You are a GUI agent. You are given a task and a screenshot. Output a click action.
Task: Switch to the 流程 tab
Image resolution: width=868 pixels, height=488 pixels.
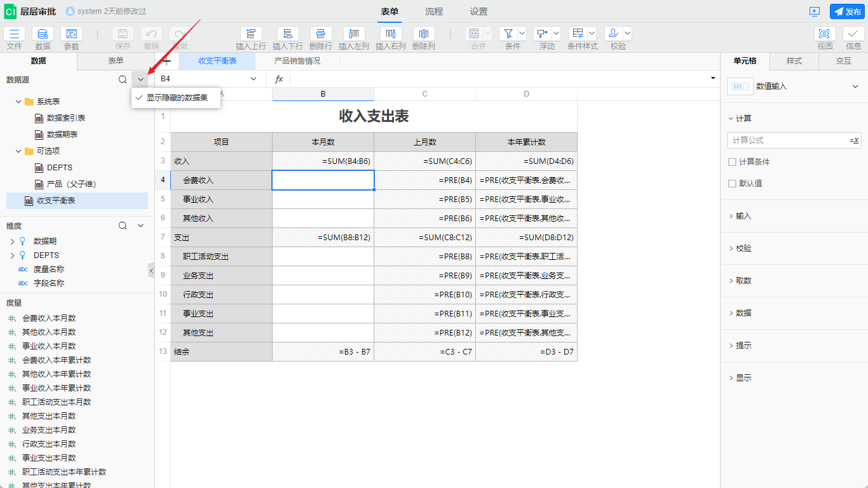point(433,11)
